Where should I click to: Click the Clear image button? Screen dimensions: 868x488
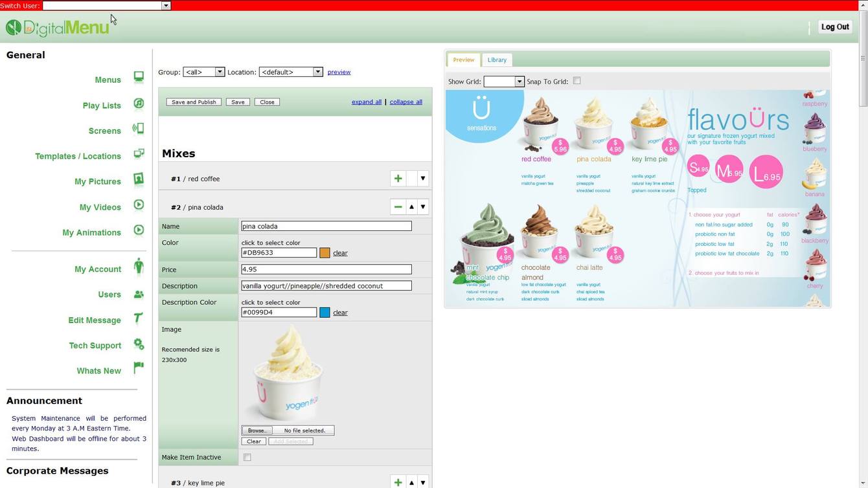pos(254,441)
